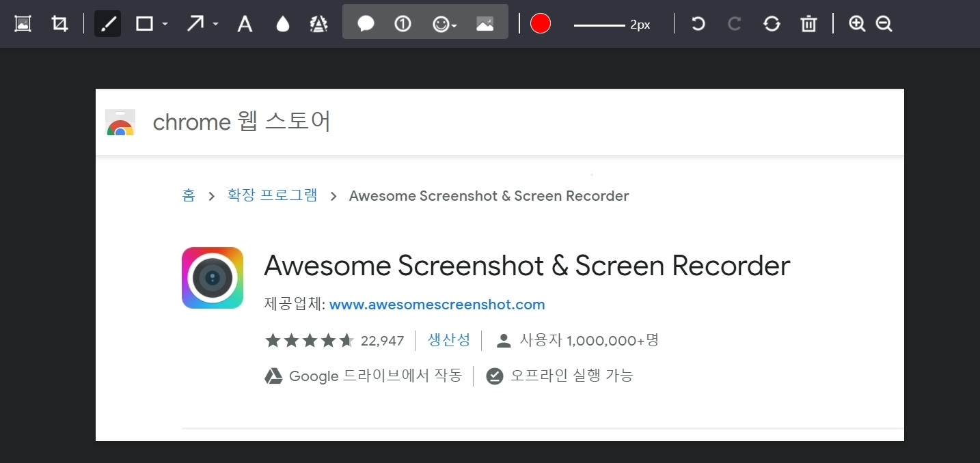Viewport: 980px width, 463px height.
Task: Select the arrow drawing tool
Action: pos(195,25)
